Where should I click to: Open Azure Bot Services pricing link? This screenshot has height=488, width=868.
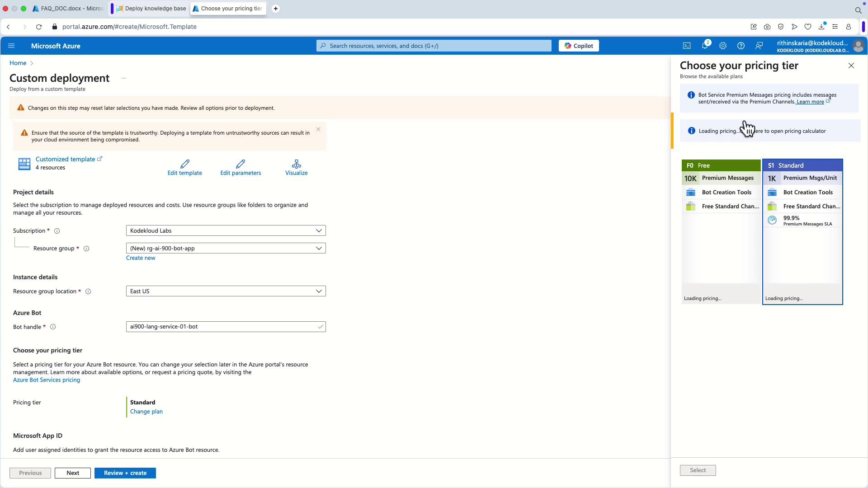coord(47,380)
